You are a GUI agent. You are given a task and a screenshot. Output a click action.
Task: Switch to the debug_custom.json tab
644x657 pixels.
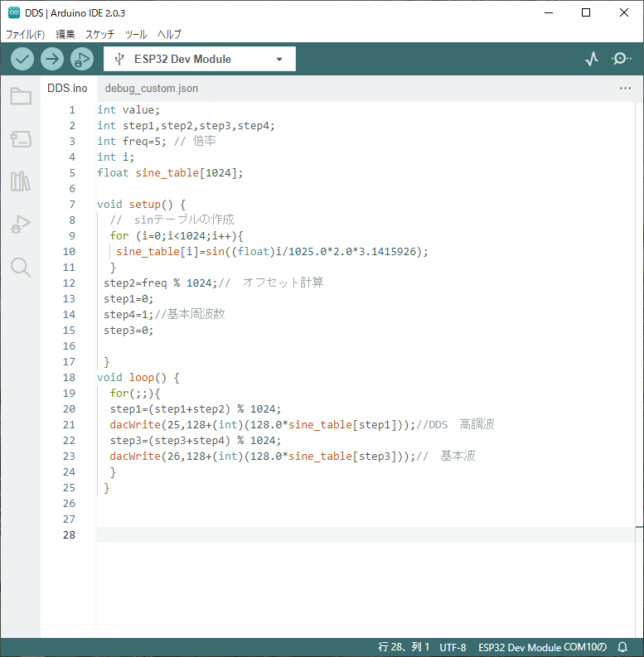point(152,89)
